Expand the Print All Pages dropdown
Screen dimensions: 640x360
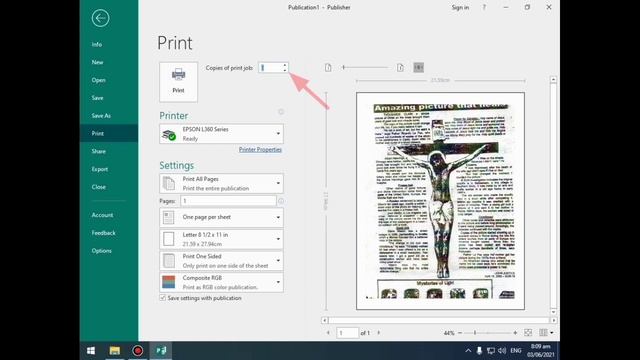click(221, 184)
